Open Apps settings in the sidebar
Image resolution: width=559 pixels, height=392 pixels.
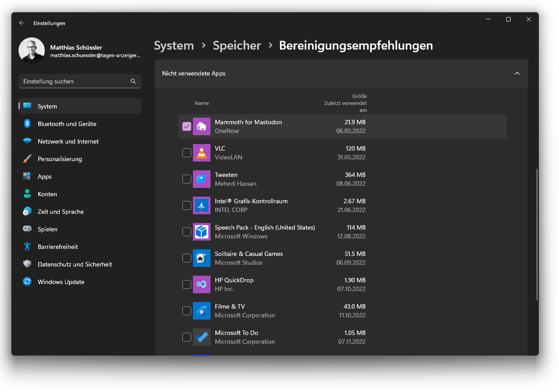coord(80,176)
